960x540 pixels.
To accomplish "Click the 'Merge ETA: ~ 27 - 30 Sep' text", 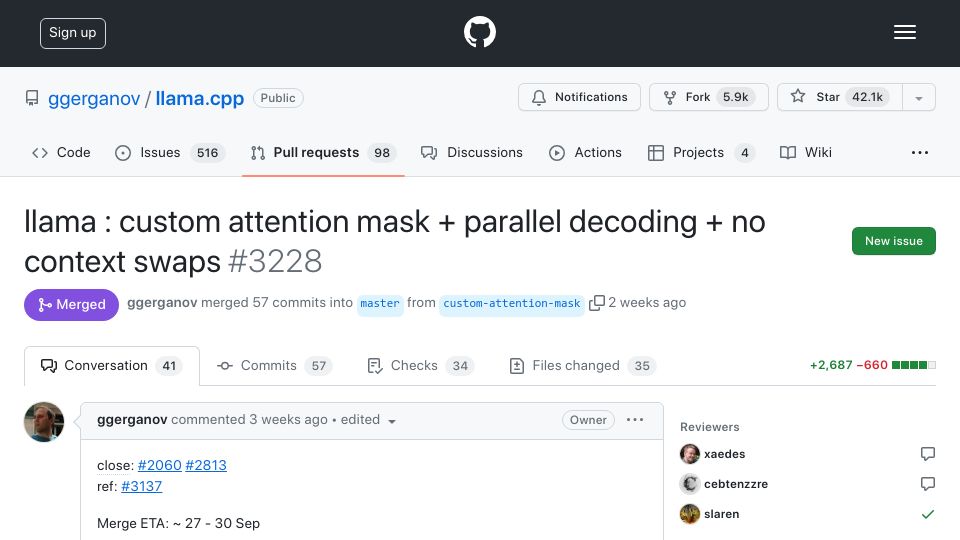I will click(178, 523).
